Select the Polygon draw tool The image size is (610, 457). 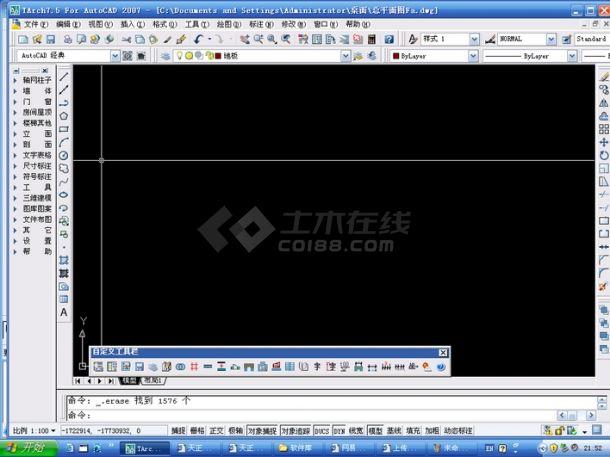click(x=64, y=116)
